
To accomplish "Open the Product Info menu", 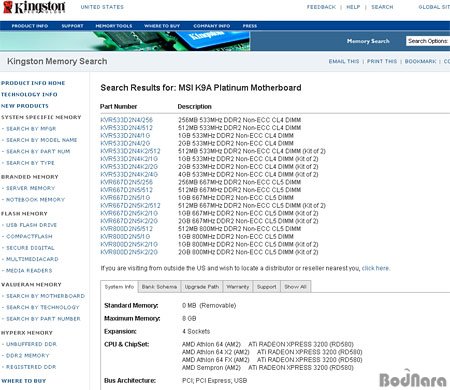I will [30, 26].
